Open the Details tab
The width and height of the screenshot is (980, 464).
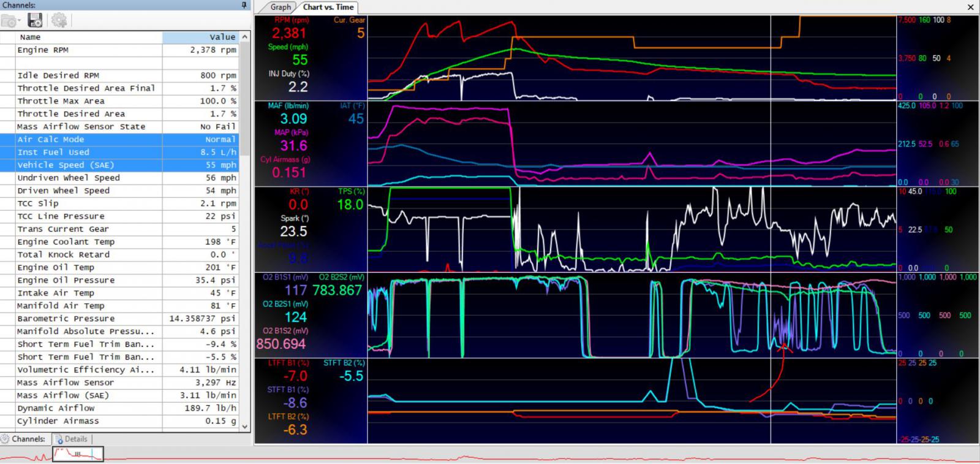[x=71, y=439]
